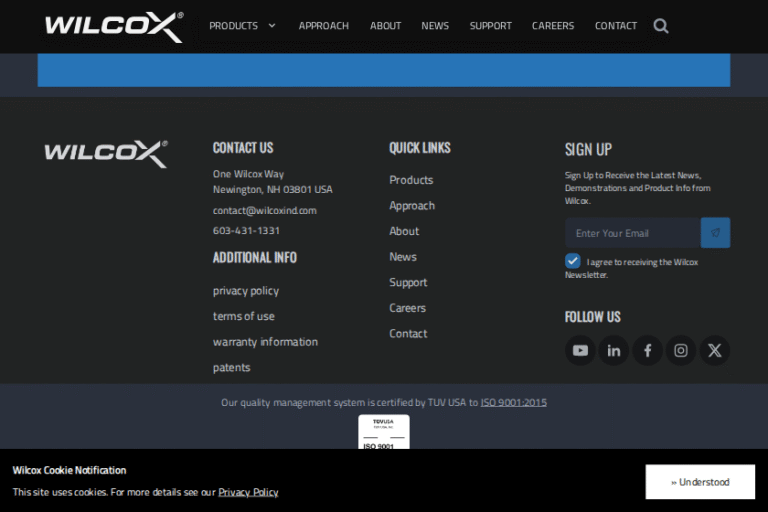Click the contact@wilcoxind.com email link

pos(264,211)
